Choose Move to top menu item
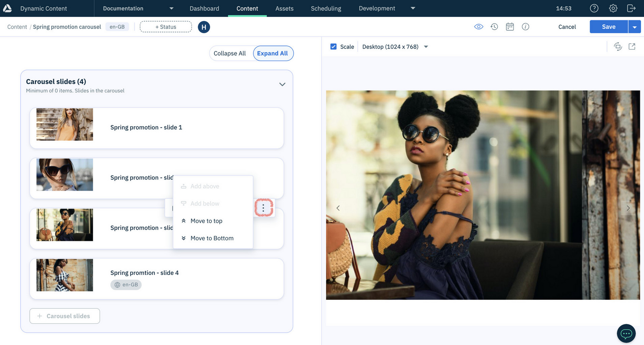 [x=206, y=221]
